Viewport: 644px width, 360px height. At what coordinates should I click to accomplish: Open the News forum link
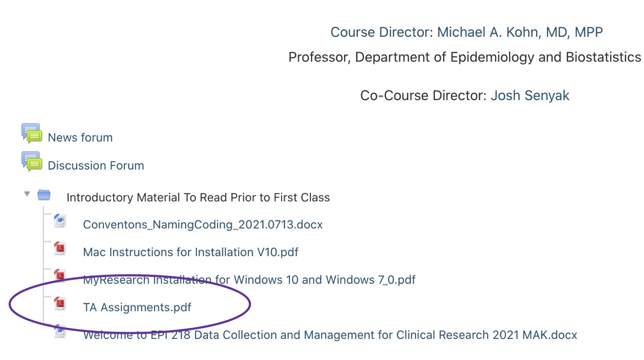[80, 137]
